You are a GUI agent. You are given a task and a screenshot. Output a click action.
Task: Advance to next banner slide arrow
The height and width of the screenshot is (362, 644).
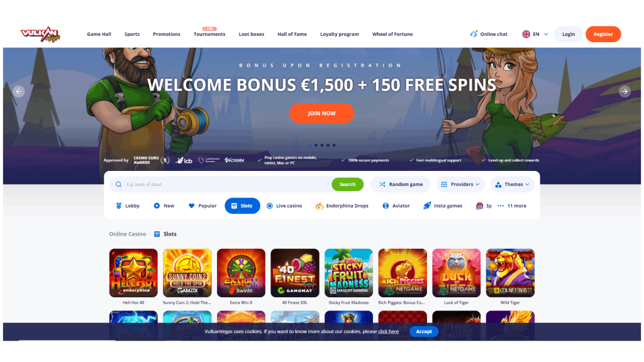(625, 92)
